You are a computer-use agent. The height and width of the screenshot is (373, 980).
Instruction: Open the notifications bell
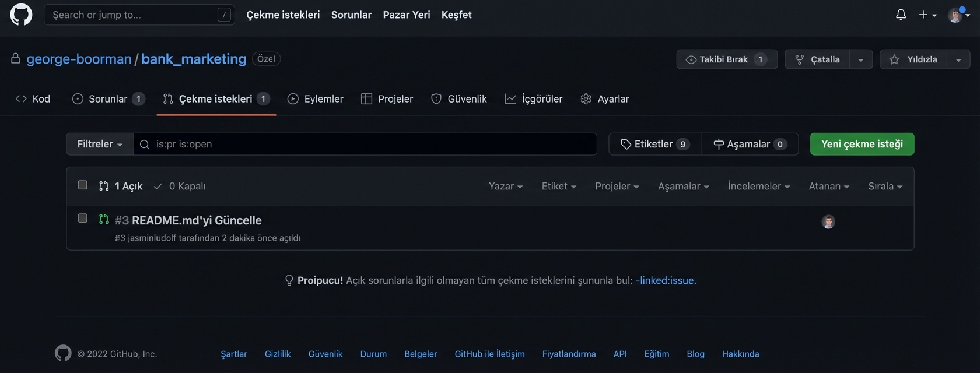point(901,15)
